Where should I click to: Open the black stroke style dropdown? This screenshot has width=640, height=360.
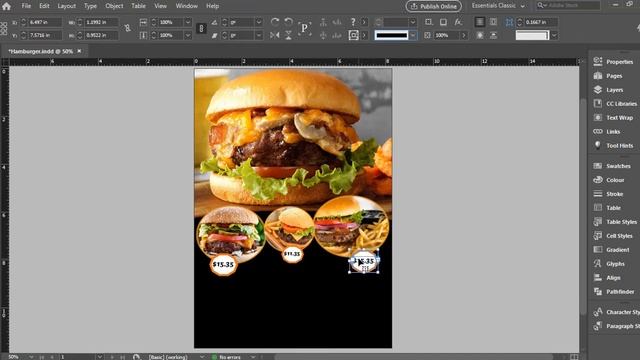(413, 35)
